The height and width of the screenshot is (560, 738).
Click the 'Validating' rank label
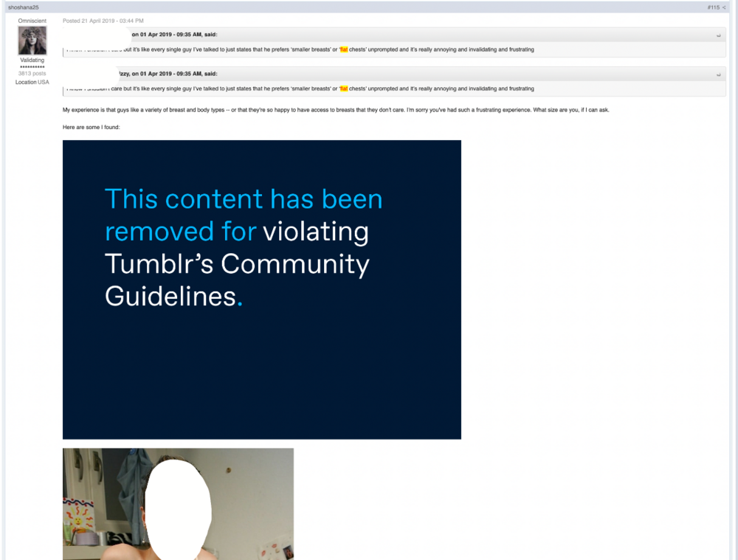(32, 61)
